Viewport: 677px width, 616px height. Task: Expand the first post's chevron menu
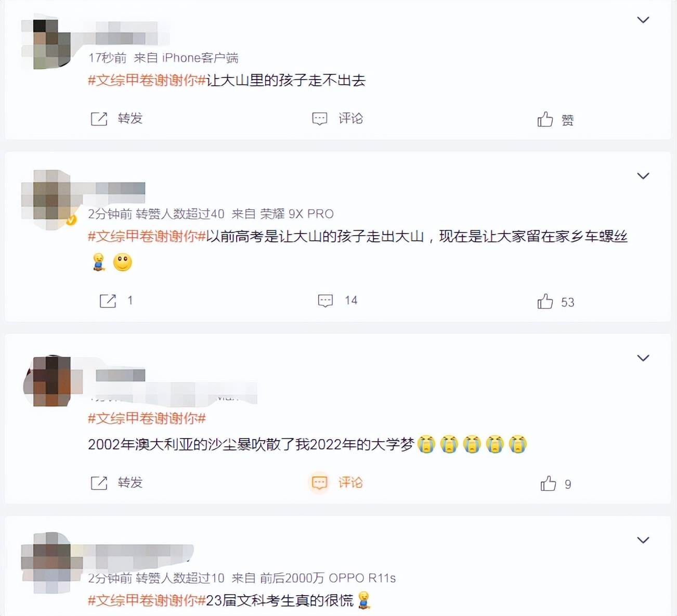(643, 20)
